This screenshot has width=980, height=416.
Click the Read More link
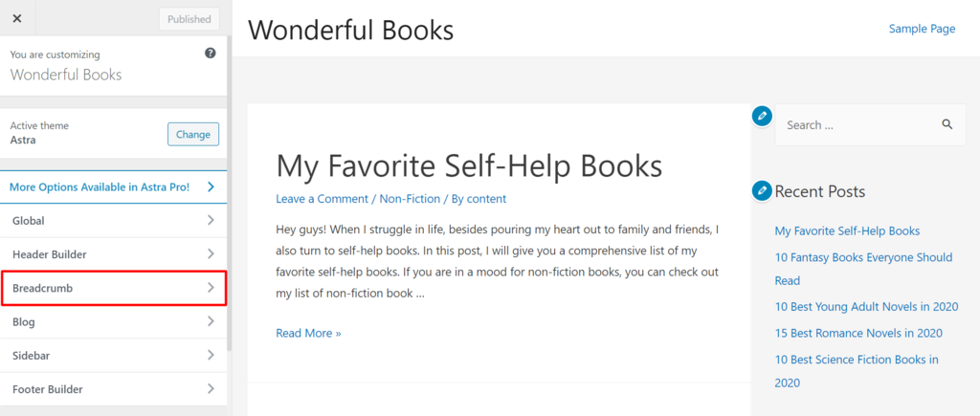308,333
